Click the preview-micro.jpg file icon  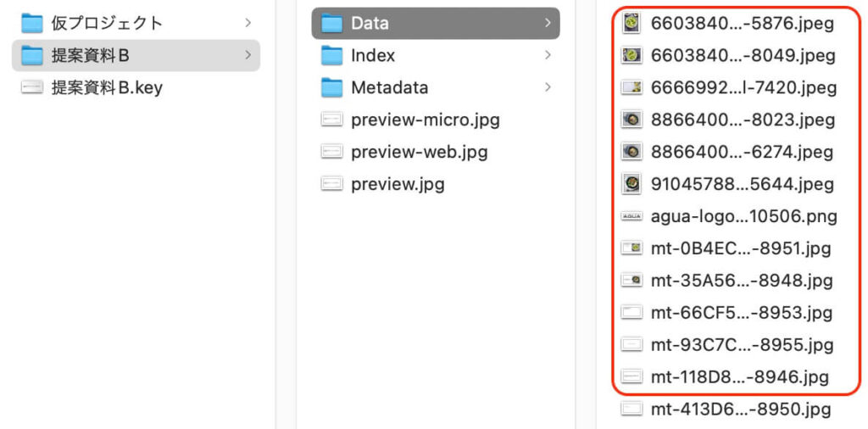(x=331, y=120)
